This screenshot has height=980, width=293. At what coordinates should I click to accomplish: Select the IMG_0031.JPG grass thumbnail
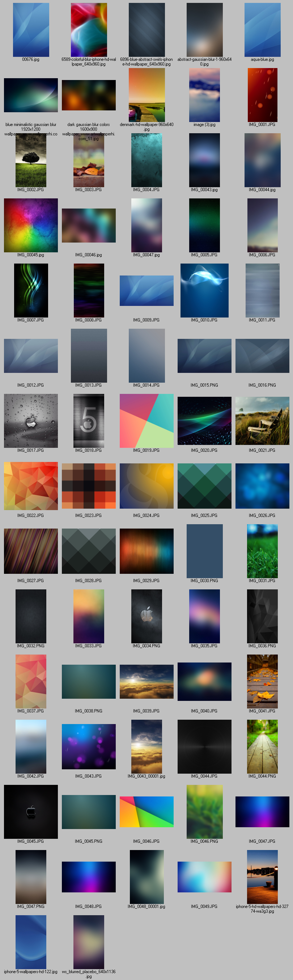(x=262, y=551)
